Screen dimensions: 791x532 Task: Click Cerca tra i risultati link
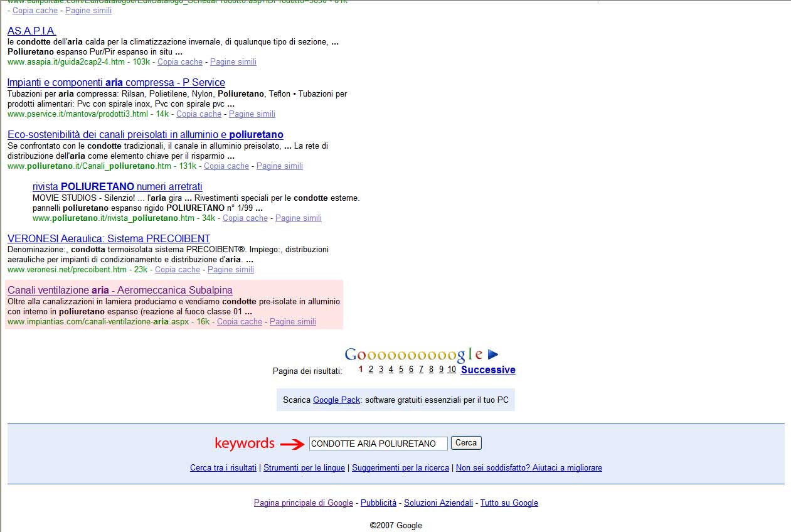pyautogui.click(x=223, y=468)
